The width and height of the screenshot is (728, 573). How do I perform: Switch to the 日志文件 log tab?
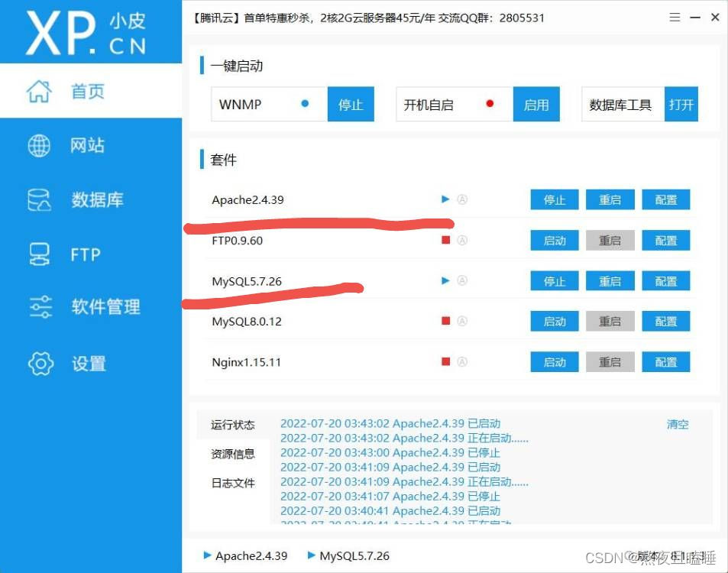click(x=231, y=482)
